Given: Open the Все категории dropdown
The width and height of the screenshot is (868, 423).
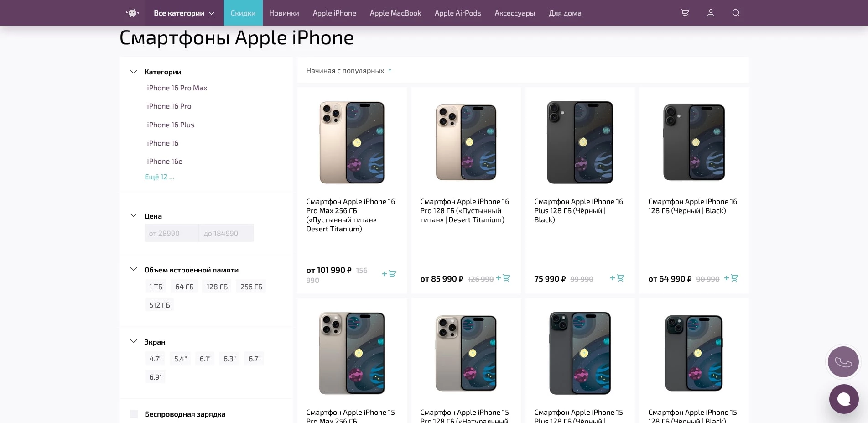Looking at the screenshot, I should click(x=184, y=13).
